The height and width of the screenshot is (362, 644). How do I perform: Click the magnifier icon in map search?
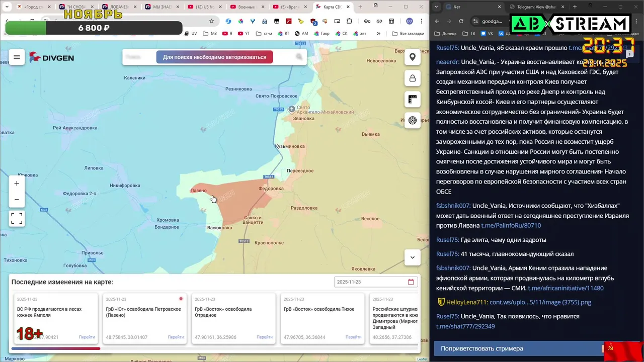click(x=299, y=57)
